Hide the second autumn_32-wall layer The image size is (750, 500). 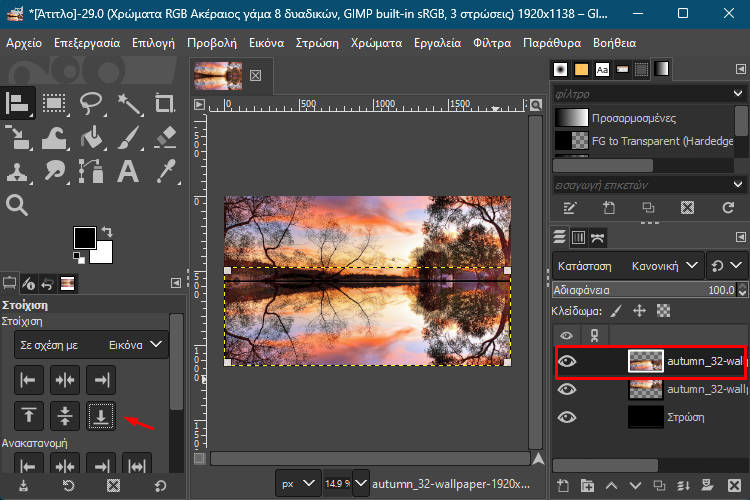pos(567,389)
